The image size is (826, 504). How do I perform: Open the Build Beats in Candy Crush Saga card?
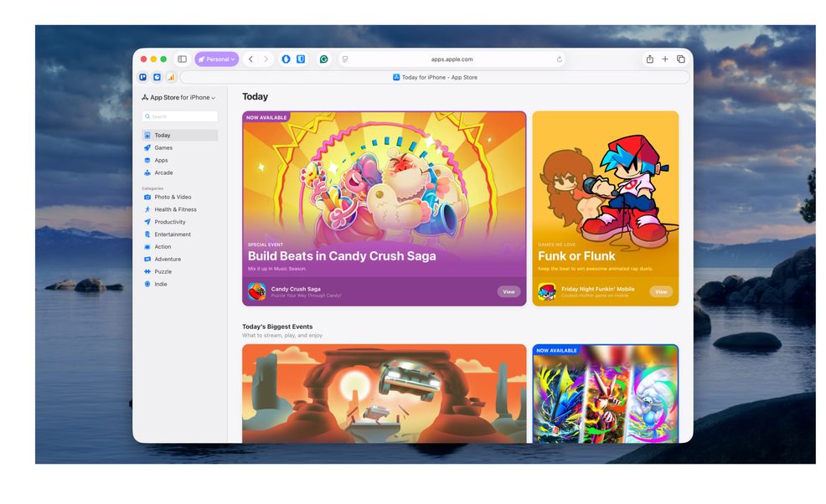point(384,208)
